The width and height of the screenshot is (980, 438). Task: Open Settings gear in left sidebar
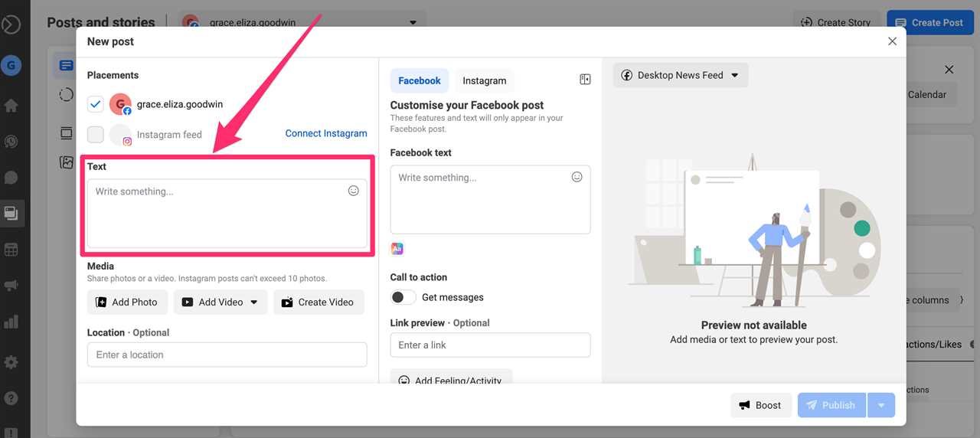pyautogui.click(x=11, y=362)
